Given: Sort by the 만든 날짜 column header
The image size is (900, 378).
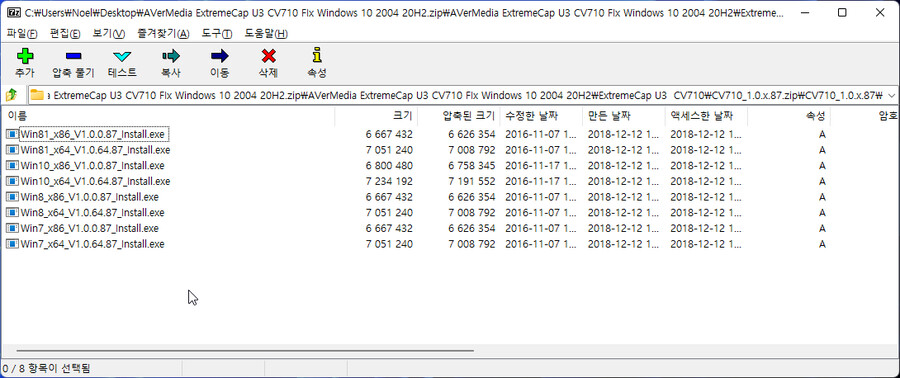Looking at the screenshot, I should [x=623, y=116].
